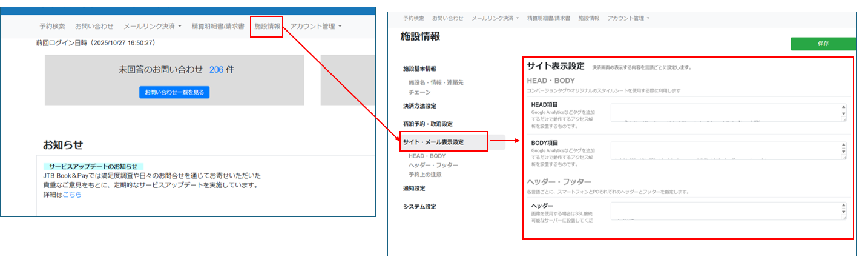
Task: Select 通知設定 in the sidebar
Action: (x=414, y=188)
